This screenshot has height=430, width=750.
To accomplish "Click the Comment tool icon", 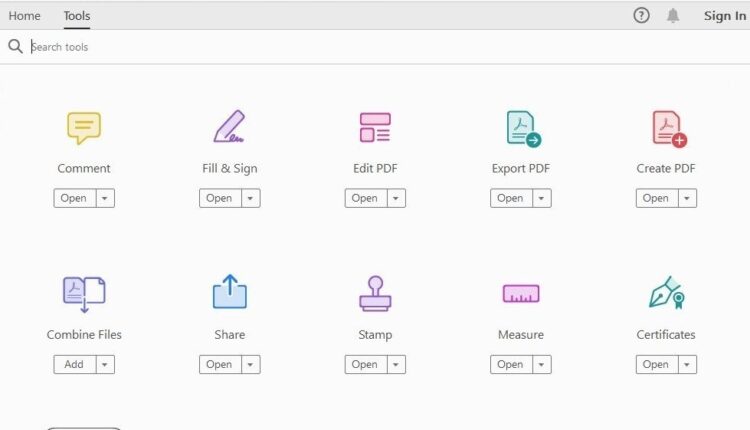I will point(84,128).
